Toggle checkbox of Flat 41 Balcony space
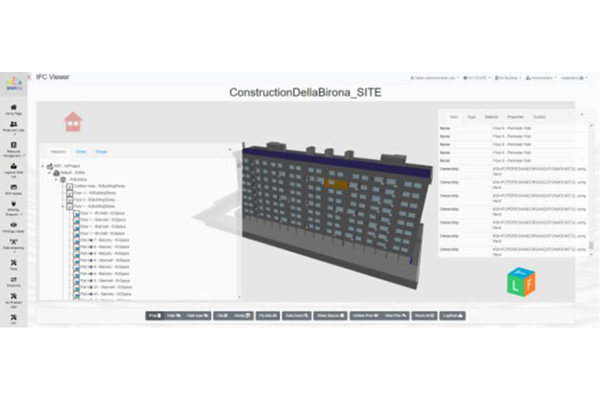The height and width of the screenshot is (400, 600). 77,294
